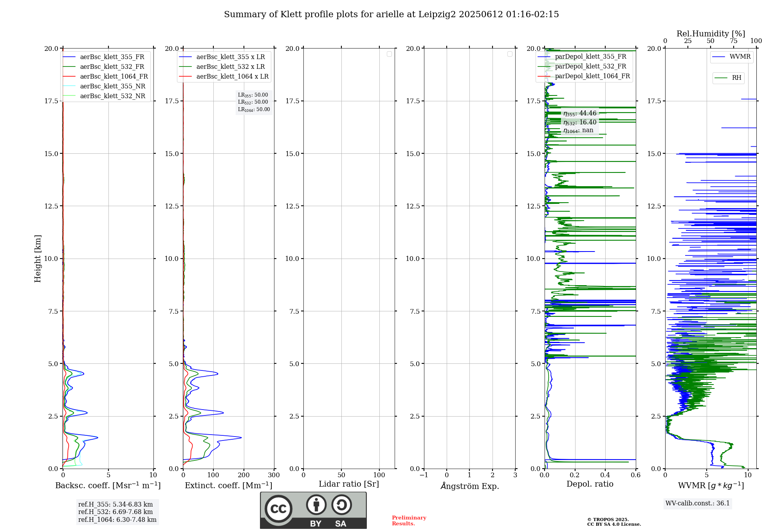This screenshot has height=532, width=783.
Task: Click legend entry 'aerBsc_klett_355 x LR'
Action: coord(231,57)
